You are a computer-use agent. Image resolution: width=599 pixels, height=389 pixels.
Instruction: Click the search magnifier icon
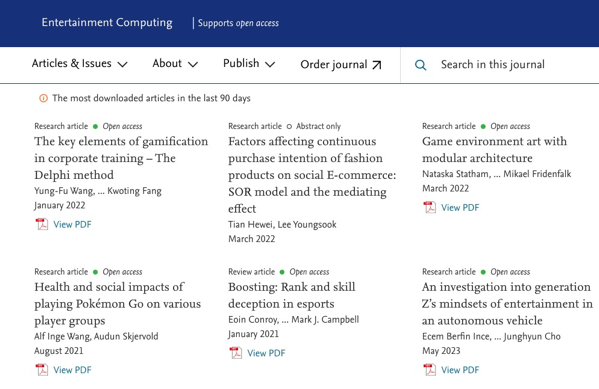(x=420, y=65)
